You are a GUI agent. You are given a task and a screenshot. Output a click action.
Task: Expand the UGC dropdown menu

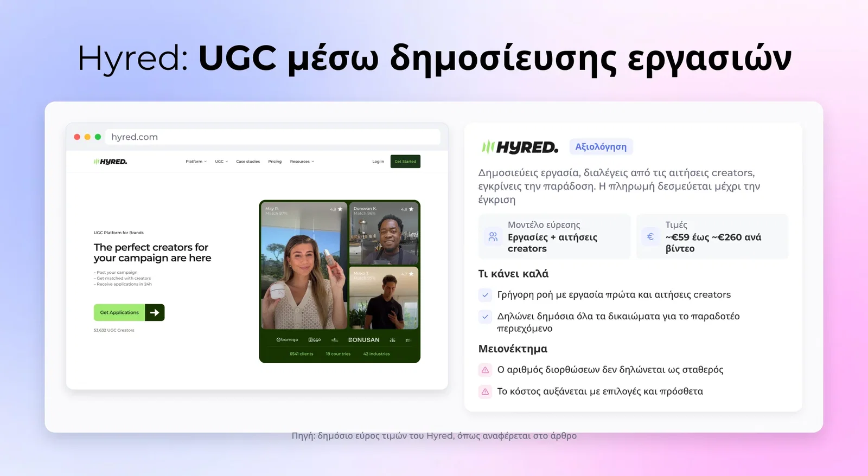coord(221,162)
